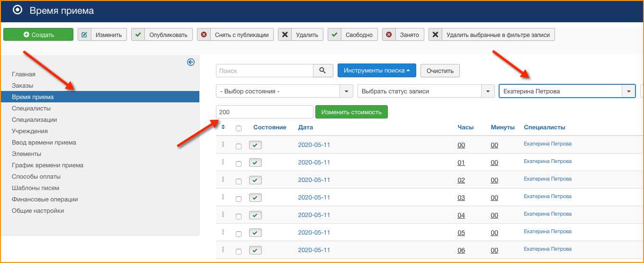644x263 pixels.
Task: Check the box for the 01 hour row
Action: pos(239,163)
